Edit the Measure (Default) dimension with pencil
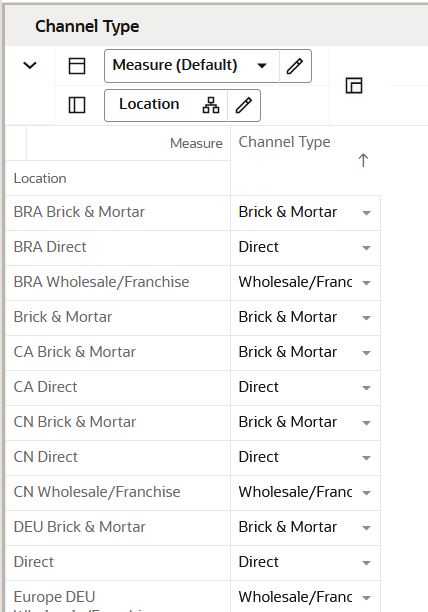Image resolution: width=428 pixels, height=612 pixels. coord(295,66)
